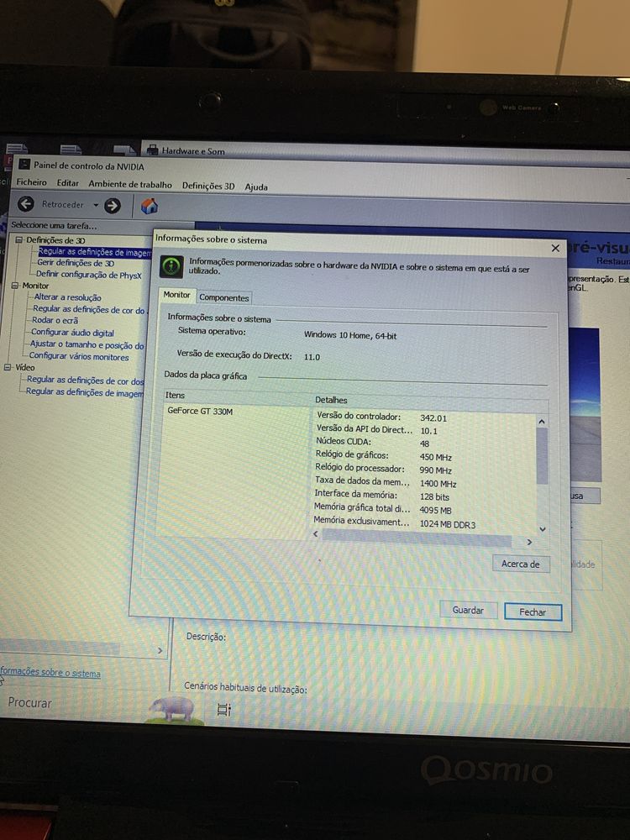Click Regular as definições de cor under Monitor
This screenshot has width=630, height=840.
(x=88, y=310)
